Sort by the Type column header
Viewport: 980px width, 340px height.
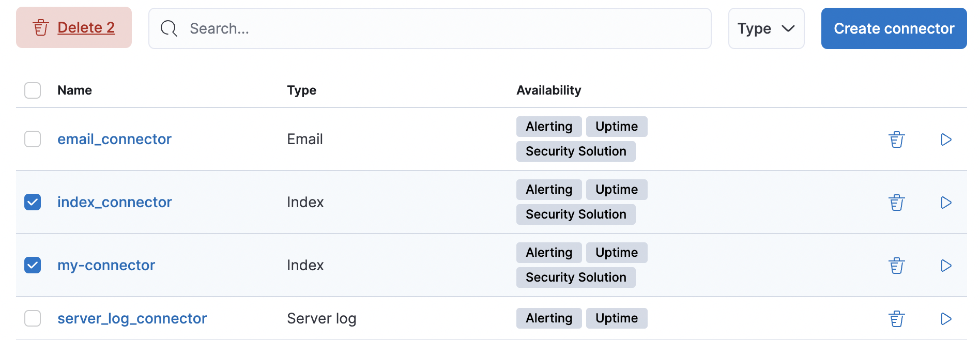point(301,90)
